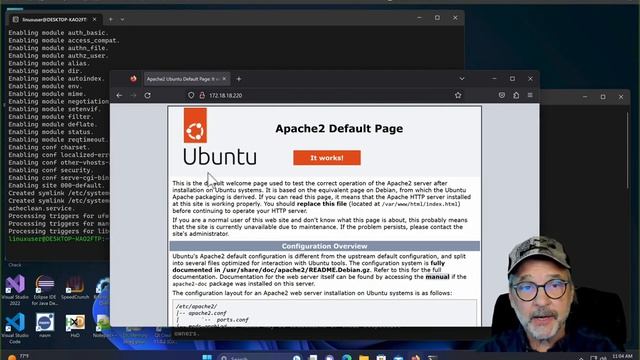This screenshot has width=640, height=360.
Task: Open the HxD desktop shortcut
Action: coord(75,325)
